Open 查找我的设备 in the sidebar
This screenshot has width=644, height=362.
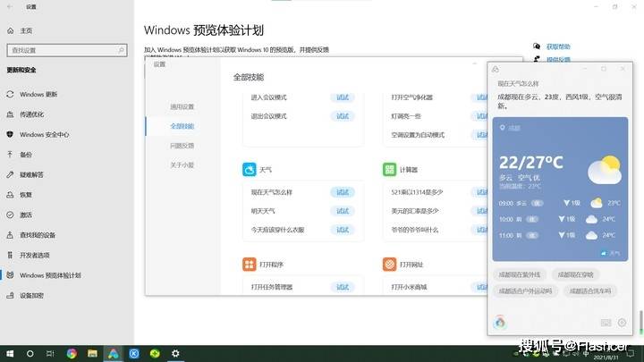tap(31, 235)
